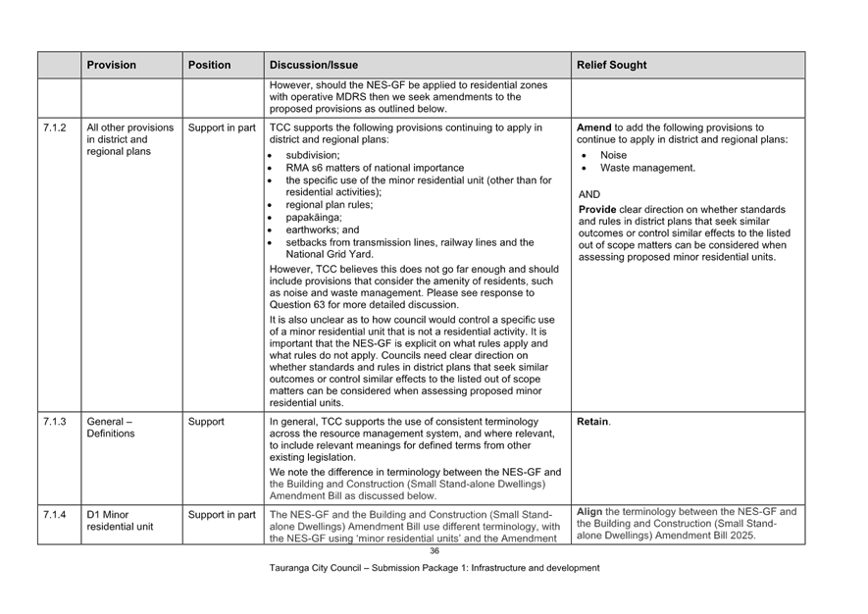Click 'RMA s6 matters of national importance' bullet
The image size is (868, 614).
pos(375,168)
